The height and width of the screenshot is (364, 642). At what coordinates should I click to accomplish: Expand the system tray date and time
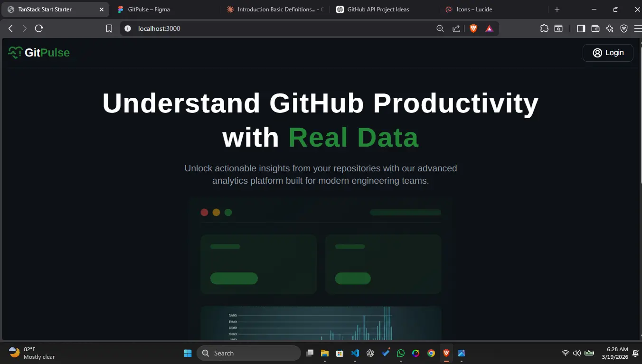(x=614, y=353)
